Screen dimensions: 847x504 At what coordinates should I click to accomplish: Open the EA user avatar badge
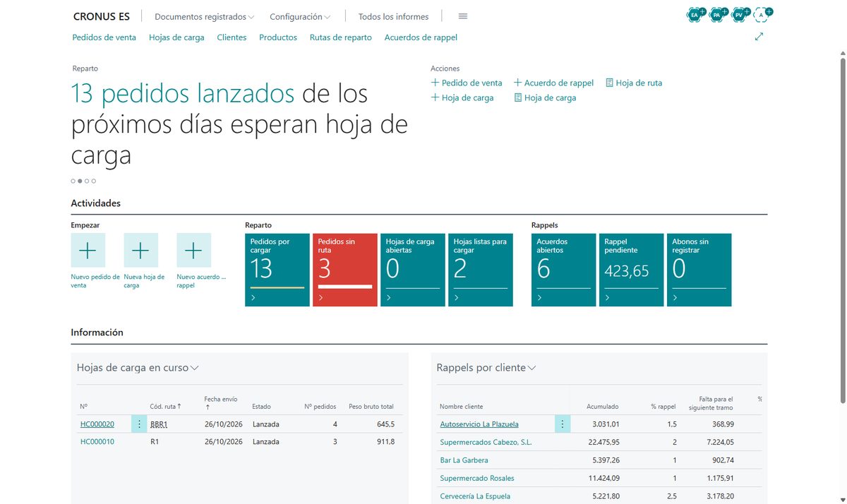pyautogui.click(x=695, y=14)
